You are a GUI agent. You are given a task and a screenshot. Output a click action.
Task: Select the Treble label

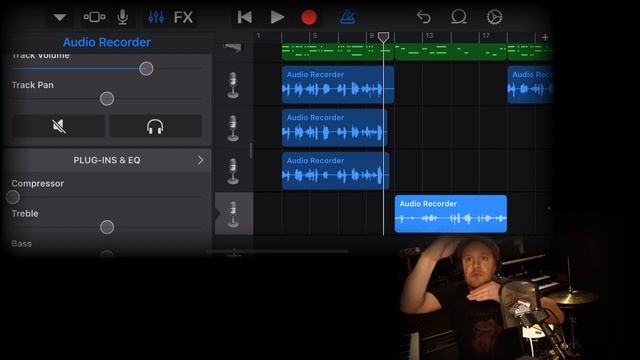pyautogui.click(x=25, y=213)
